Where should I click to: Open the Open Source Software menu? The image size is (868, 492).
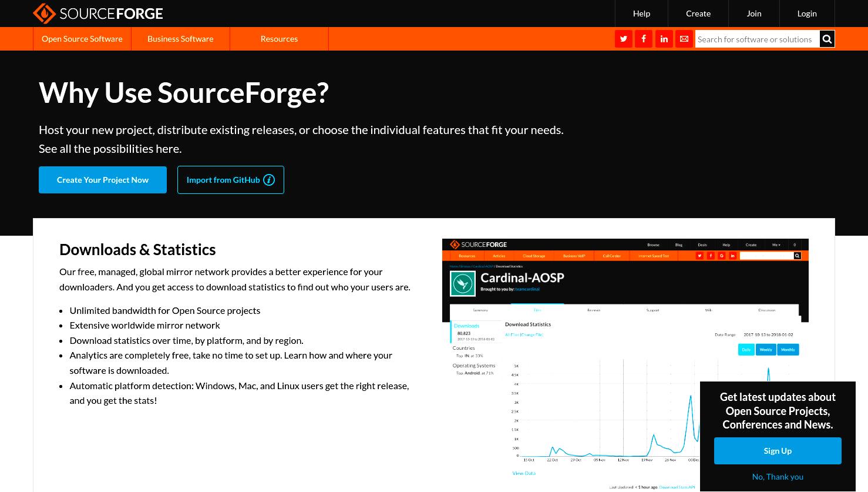point(82,39)
